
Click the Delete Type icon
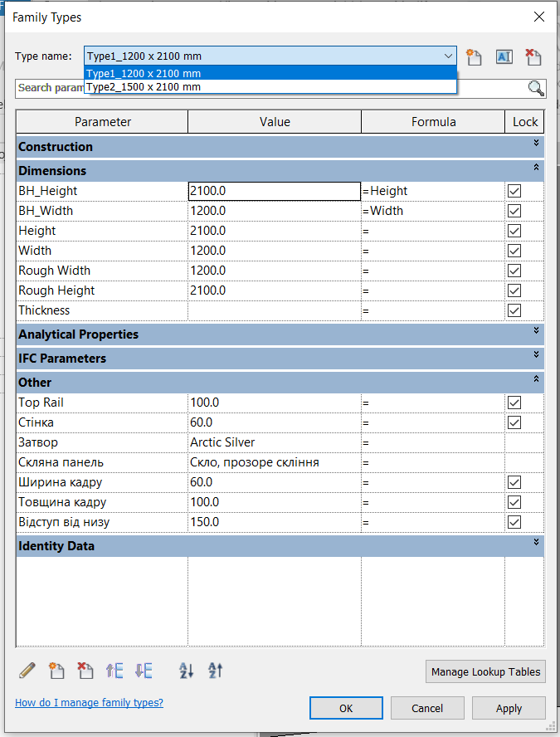(x=533, y=56)
